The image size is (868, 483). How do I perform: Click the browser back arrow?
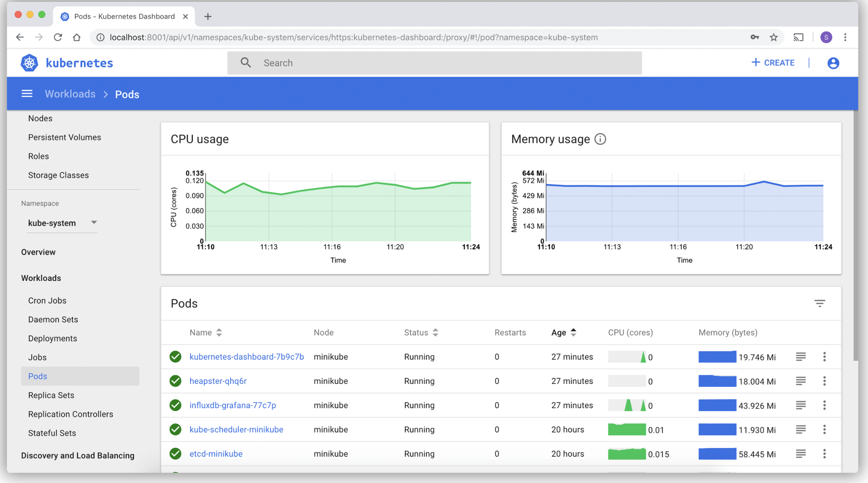pos(20,37)
